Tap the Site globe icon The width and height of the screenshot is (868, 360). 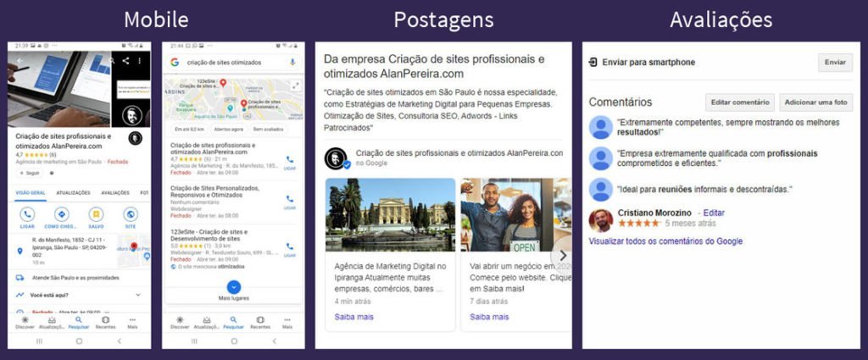(130, 214)
